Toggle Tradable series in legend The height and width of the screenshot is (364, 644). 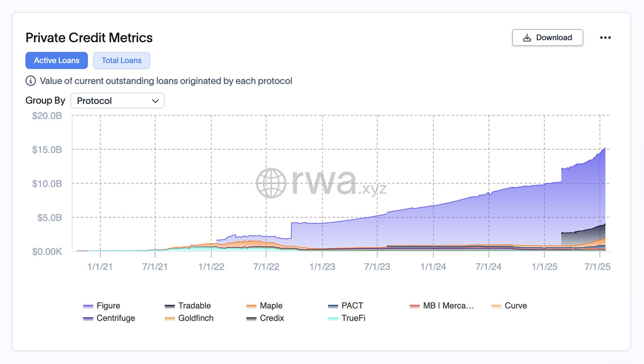pos(194,306)
